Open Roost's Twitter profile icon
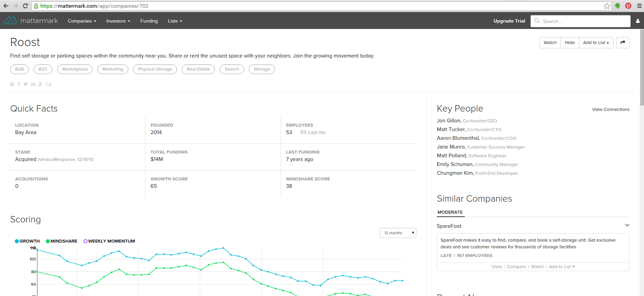The width and height of the screenshot is (644, 296). click(x=26, y=84)
